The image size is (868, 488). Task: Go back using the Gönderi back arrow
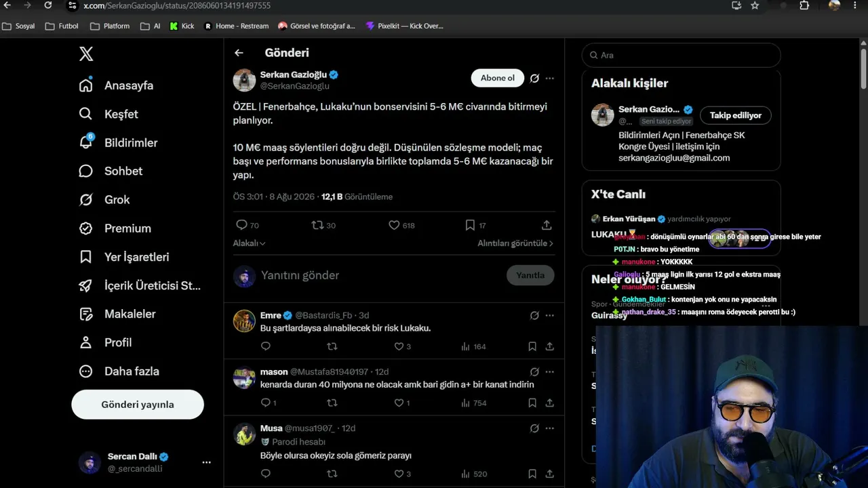[x=239, y=53]
